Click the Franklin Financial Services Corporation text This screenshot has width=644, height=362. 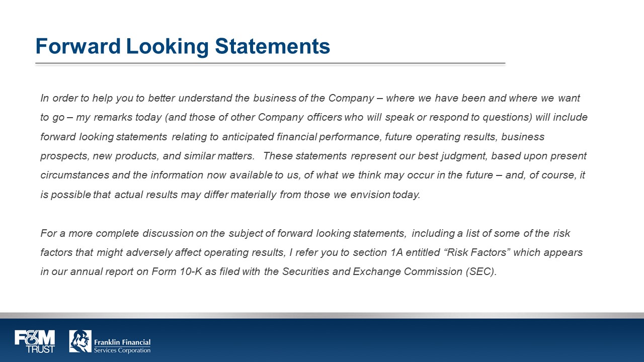click(x=122, y=346)
